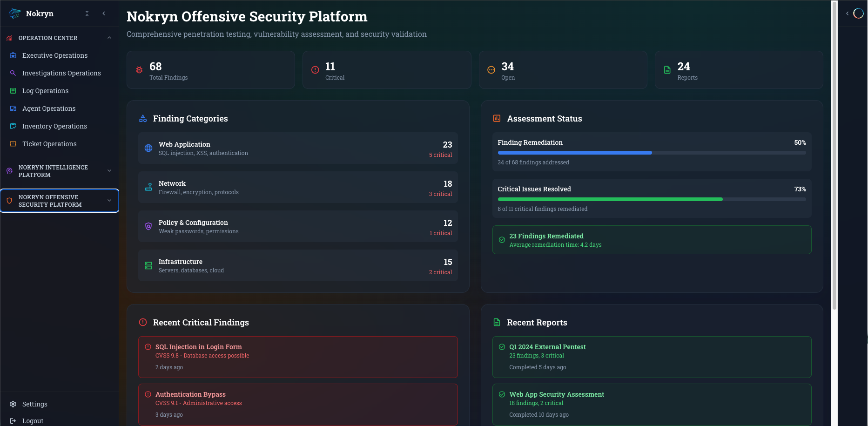The width and height of the screenshot is (868, 426).
Task: Click the Log Operations list icon
Action: point(13,91)
